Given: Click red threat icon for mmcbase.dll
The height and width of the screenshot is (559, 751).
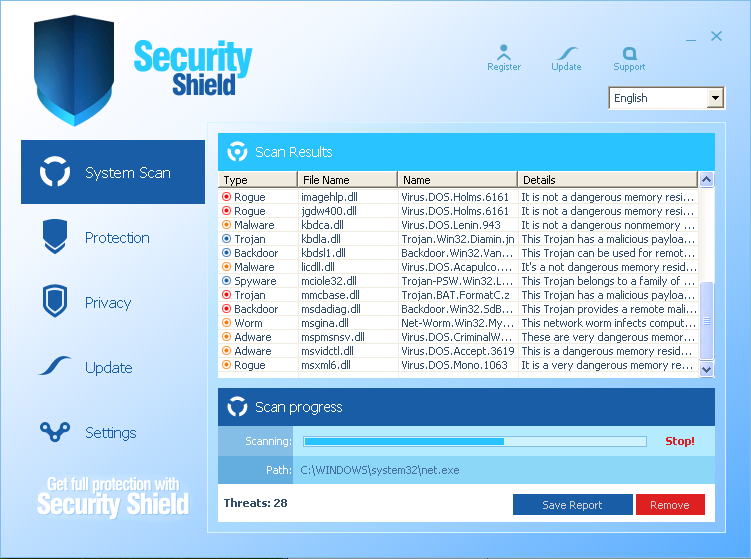Looking at the screenshot, I should pyautogui.click(x=227, y=294).
